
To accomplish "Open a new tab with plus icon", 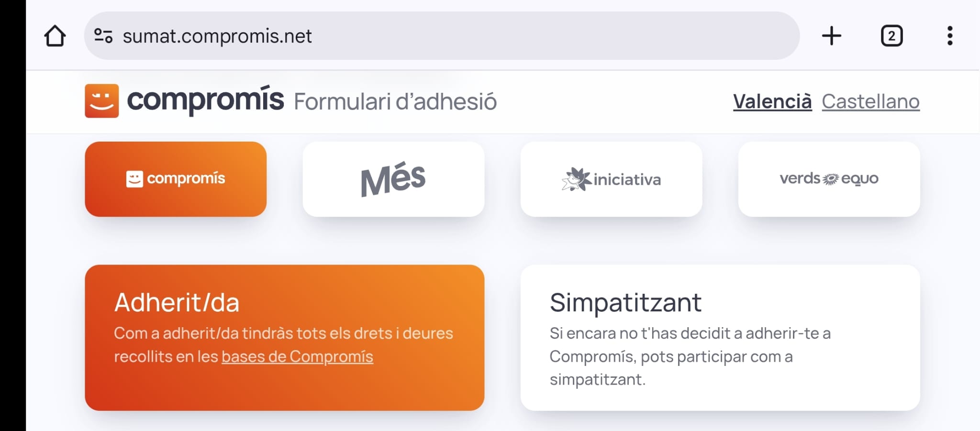I will click(831, 36).
